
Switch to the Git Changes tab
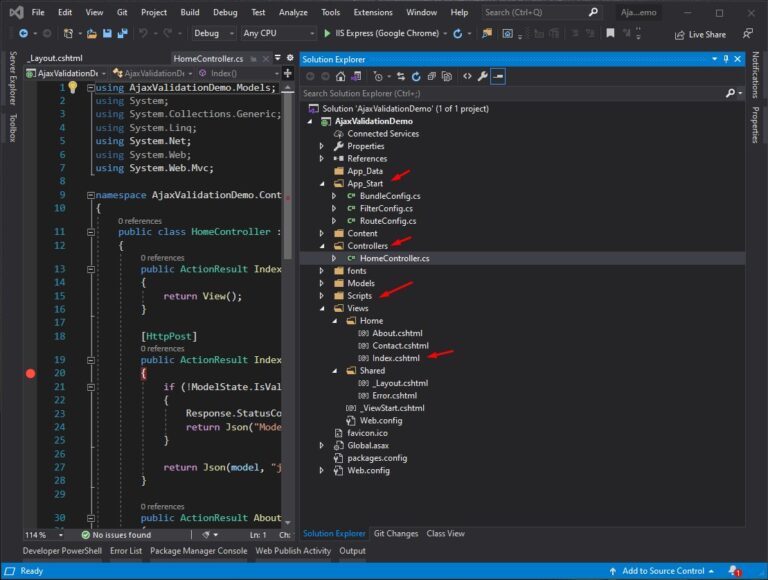pyautogui.click(x=398, y=533)
